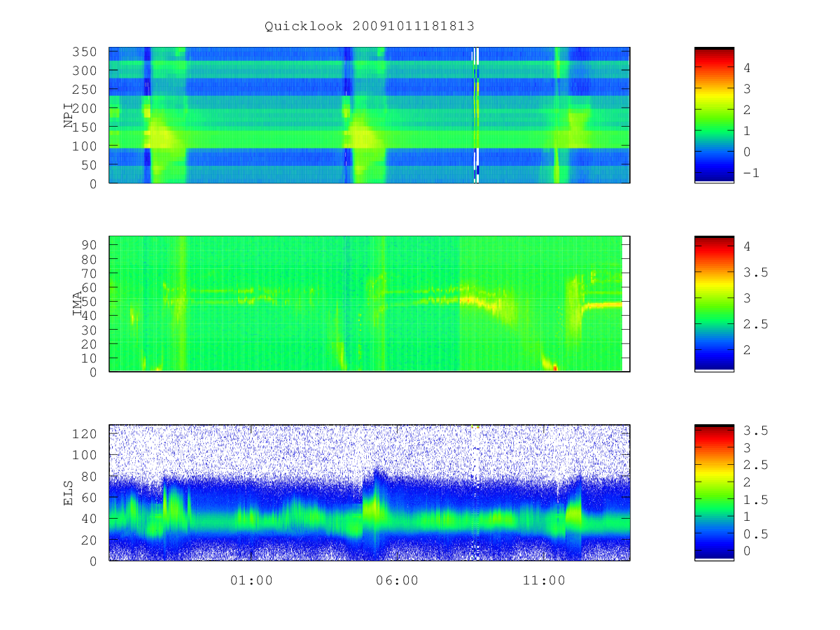The height and width of the screenshot is (630, 840).
Task: Click the 11:00 time tick label
Action: [x=544, y=581]
